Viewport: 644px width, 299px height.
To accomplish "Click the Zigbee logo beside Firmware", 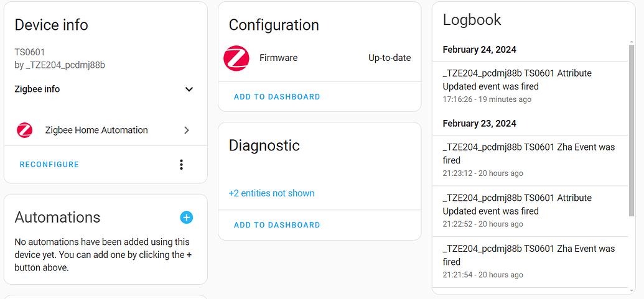I will coord(236,58).
